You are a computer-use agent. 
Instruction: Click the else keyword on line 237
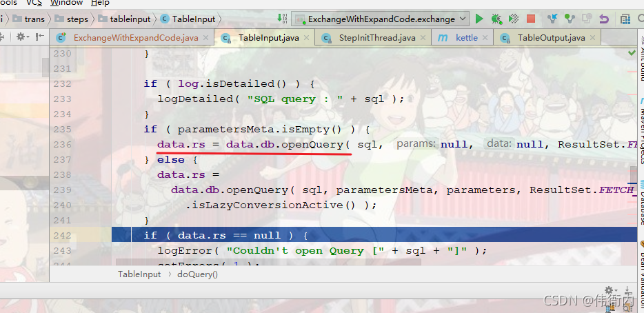171,159
